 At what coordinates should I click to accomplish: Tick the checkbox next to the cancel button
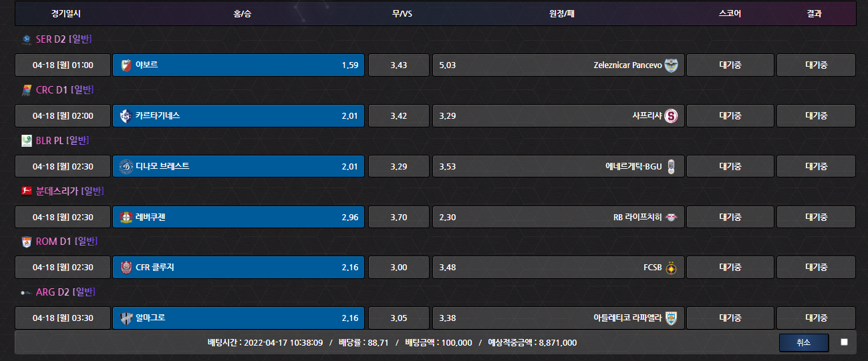(x=844, y=342)
